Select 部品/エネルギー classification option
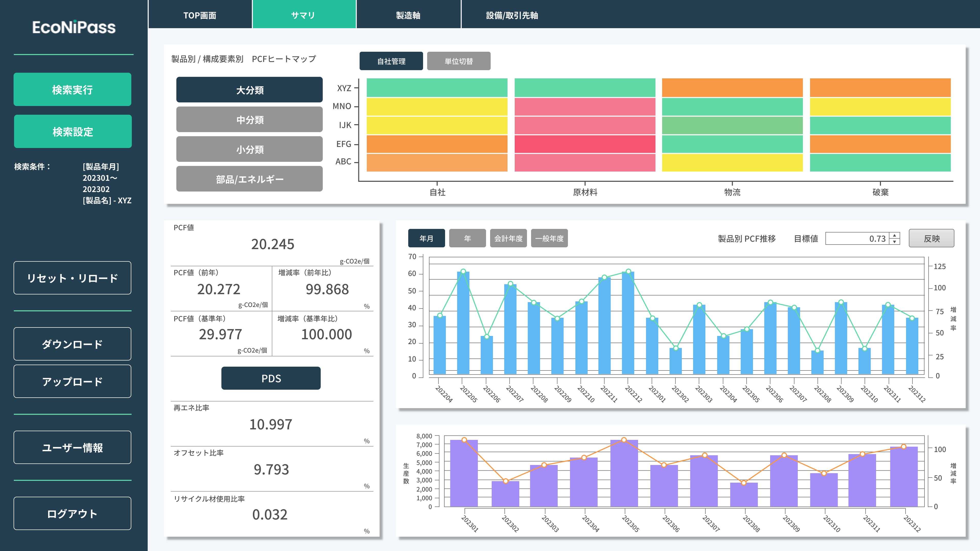 click(x=249, y=179)
